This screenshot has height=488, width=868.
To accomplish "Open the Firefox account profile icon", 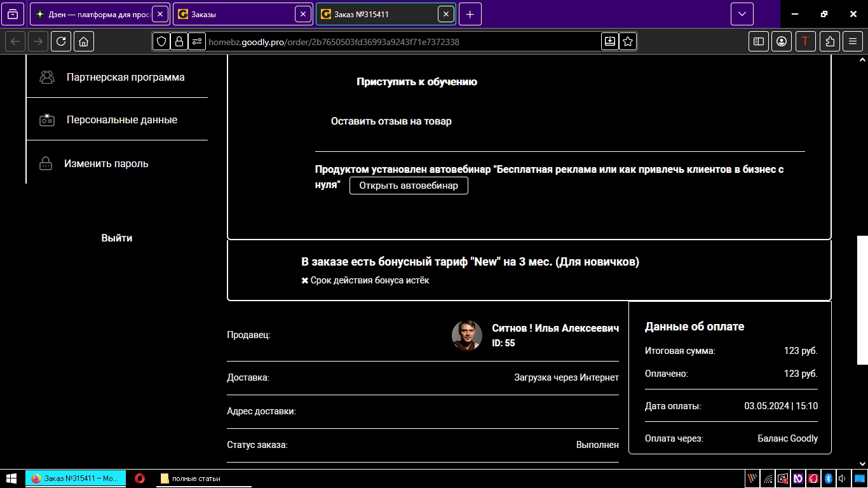I will 782,41.
